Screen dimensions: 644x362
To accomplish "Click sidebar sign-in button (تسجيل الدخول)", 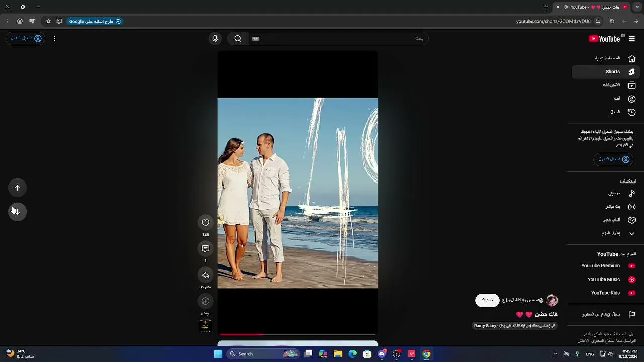I will pos(613,159).
